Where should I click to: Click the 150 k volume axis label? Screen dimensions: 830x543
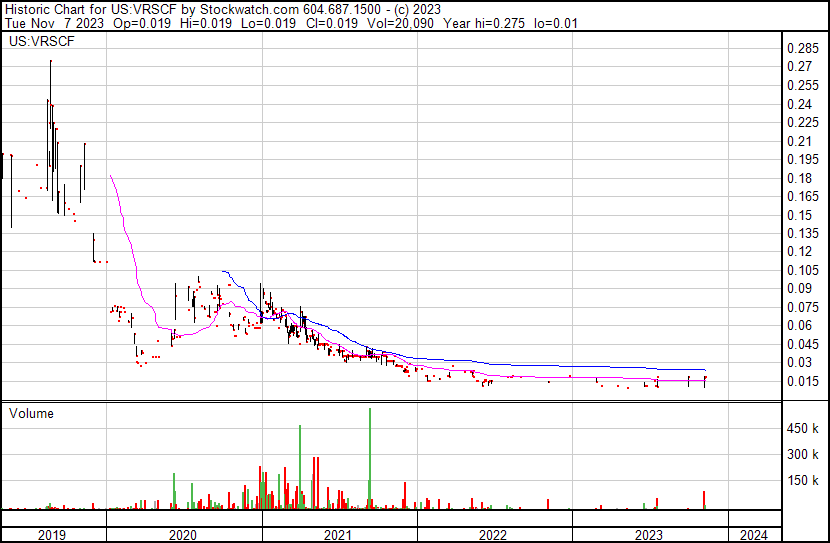802,481
